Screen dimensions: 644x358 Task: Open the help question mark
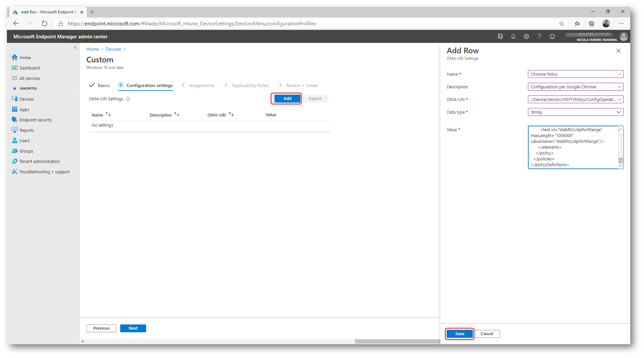tap(539, 37)
